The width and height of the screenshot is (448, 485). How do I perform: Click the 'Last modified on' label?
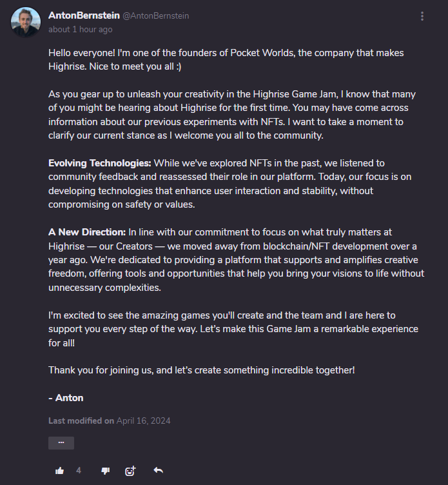tap(81, 421)
